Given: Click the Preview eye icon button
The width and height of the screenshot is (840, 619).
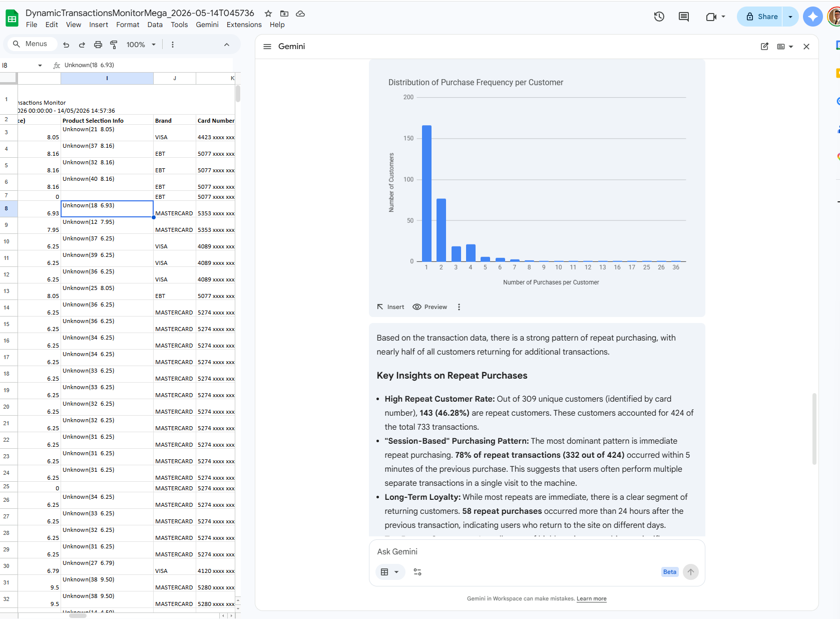Looking at the screenshot, I should pos(430,307).
